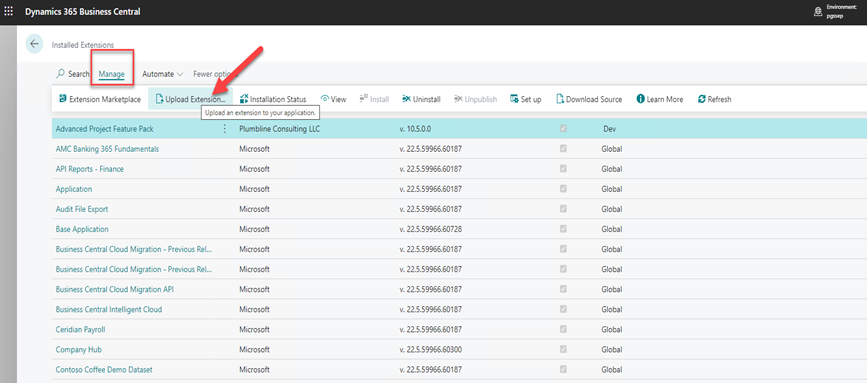The width and height of the screenshot is (867, 383).
Task: Open Company Hub extension
Action: (x=79, y=349)
